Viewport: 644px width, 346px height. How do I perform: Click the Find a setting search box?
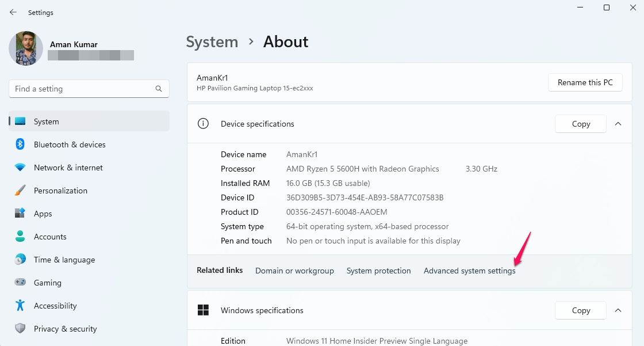coord(83,89)
